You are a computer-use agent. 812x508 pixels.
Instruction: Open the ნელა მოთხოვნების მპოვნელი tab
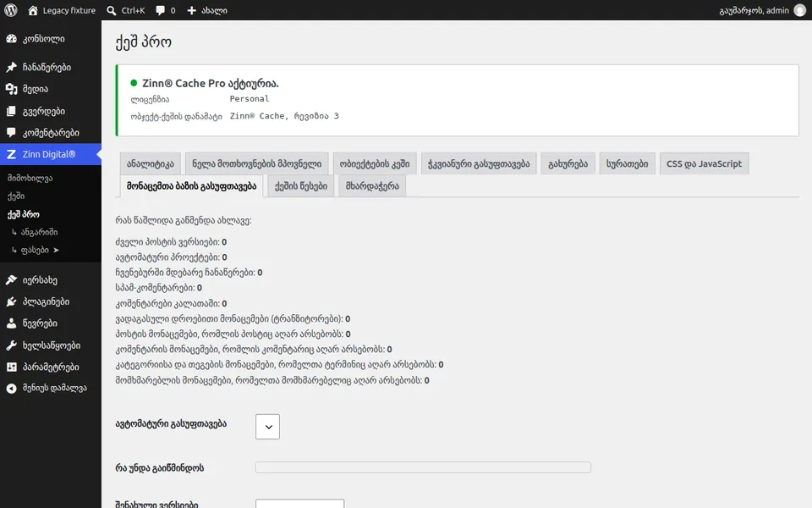pos(257,163)
